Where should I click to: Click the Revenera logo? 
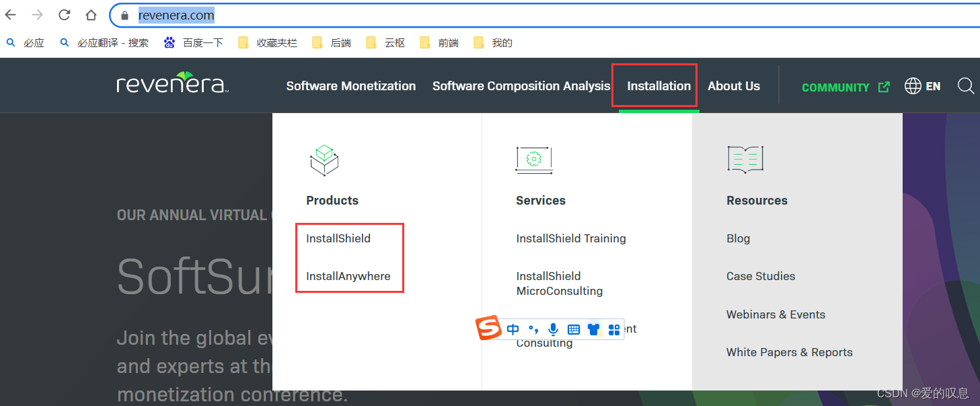[173, 83]
